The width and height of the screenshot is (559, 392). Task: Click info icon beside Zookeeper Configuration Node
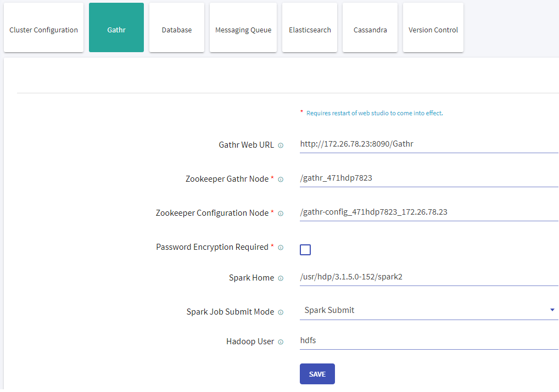point(281,214)
